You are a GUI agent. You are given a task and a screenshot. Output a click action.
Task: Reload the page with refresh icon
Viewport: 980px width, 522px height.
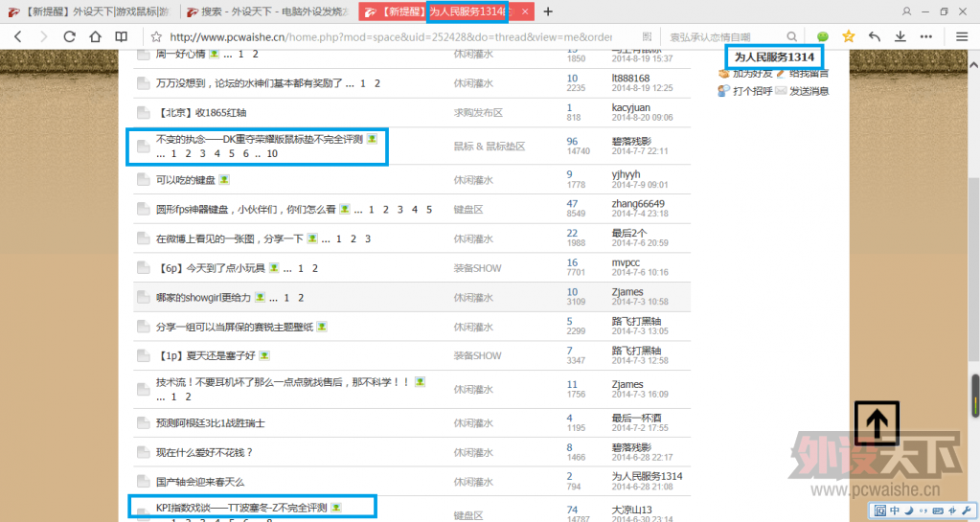coord(69,37)
